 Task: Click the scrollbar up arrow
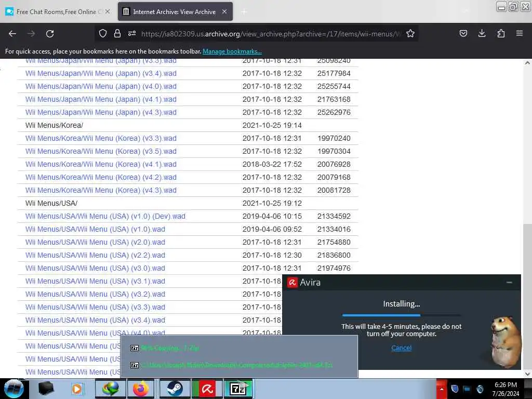click(527, 63)
